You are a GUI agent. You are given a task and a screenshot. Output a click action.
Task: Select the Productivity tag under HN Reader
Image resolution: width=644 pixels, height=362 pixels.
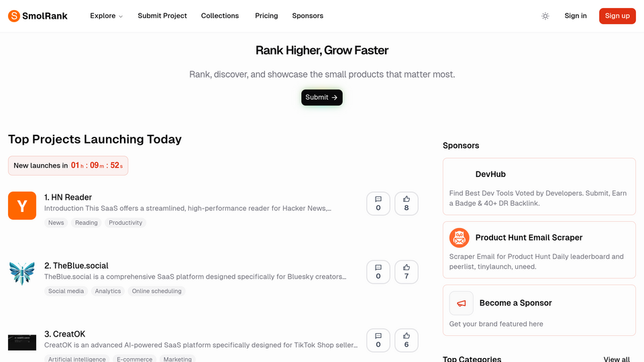click(125, 223)
